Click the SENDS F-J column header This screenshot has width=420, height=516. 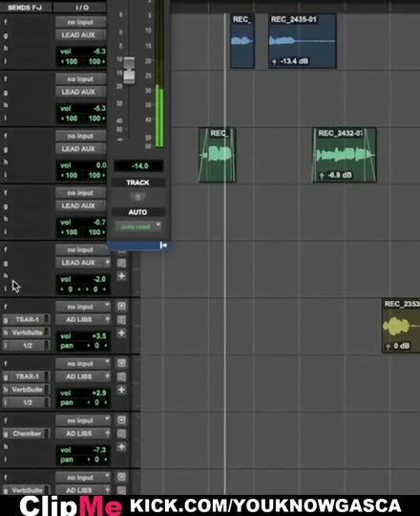(x=25, y=8)
